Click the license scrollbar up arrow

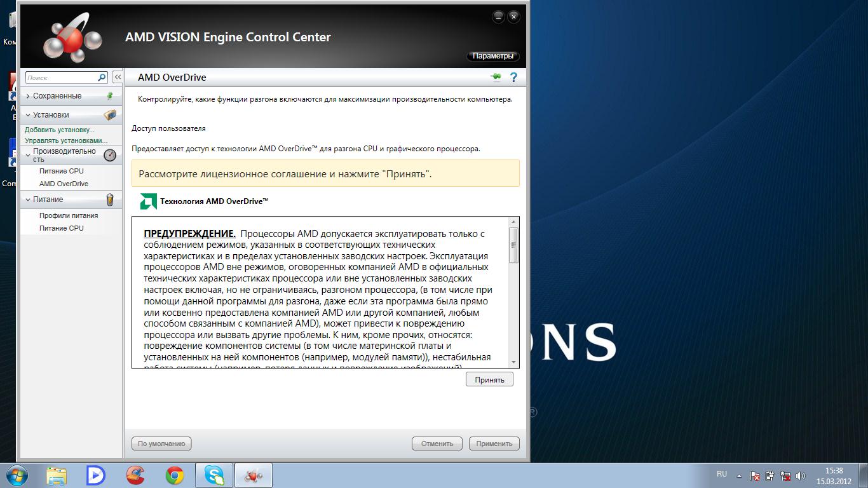(514, 222)
